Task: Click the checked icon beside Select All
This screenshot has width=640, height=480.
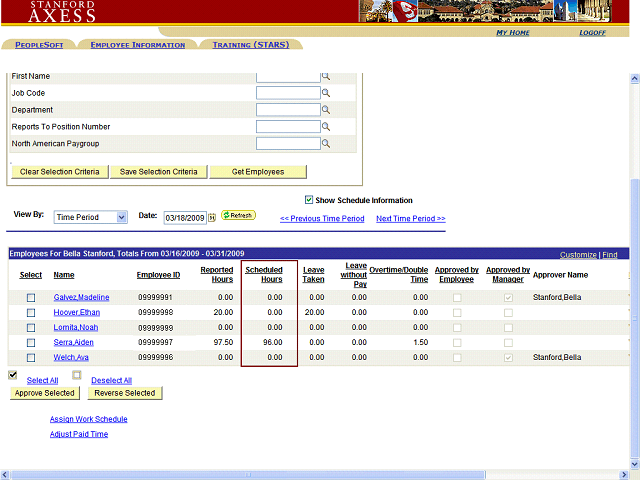Action: pyautogui.click(x=13, y=375)
